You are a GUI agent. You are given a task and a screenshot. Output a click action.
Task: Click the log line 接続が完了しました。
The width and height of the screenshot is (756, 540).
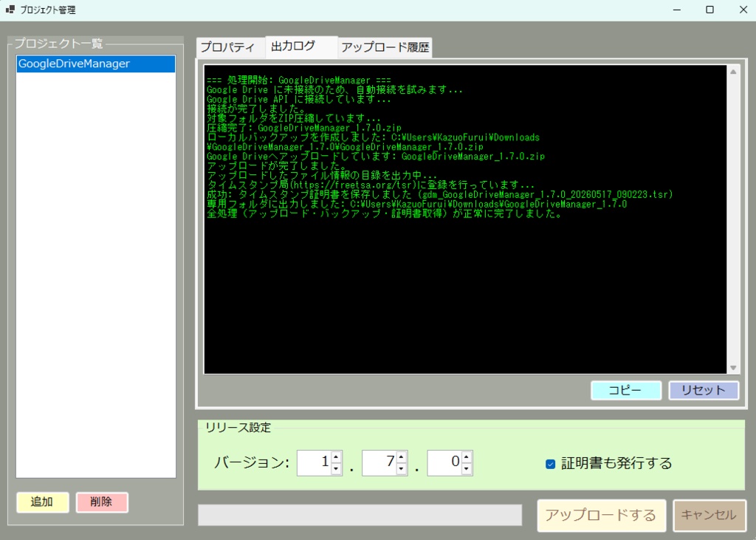point(256,109)
